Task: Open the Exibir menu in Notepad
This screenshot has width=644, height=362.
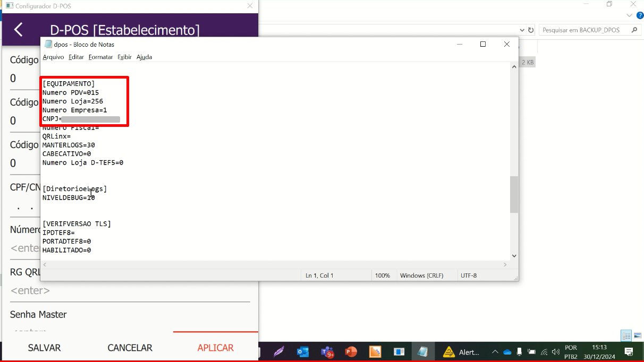Action: [x=125, y=57]
